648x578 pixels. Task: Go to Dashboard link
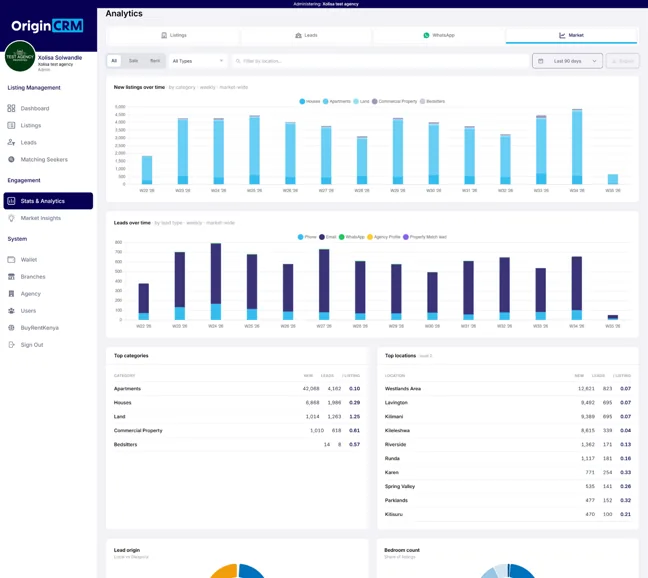tap(35, 108)
